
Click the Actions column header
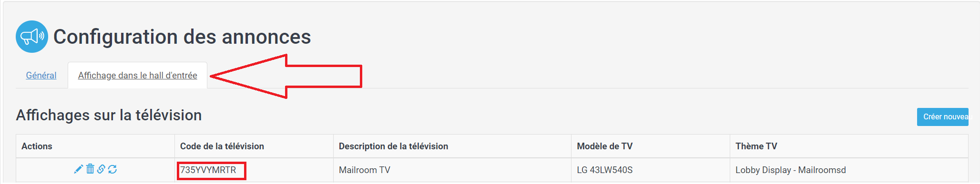[x=37, y=146]
